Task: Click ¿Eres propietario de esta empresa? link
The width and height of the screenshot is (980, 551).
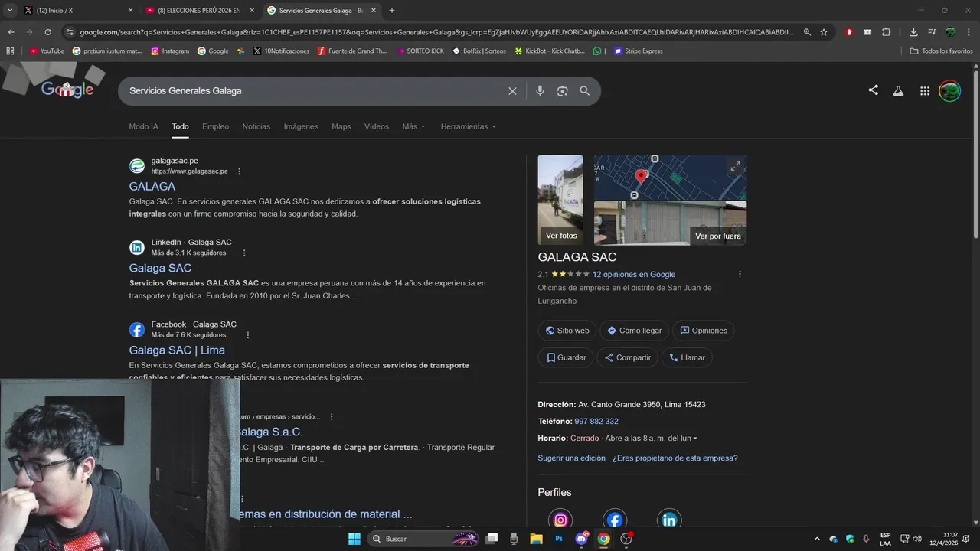Action: pos(675,458)
